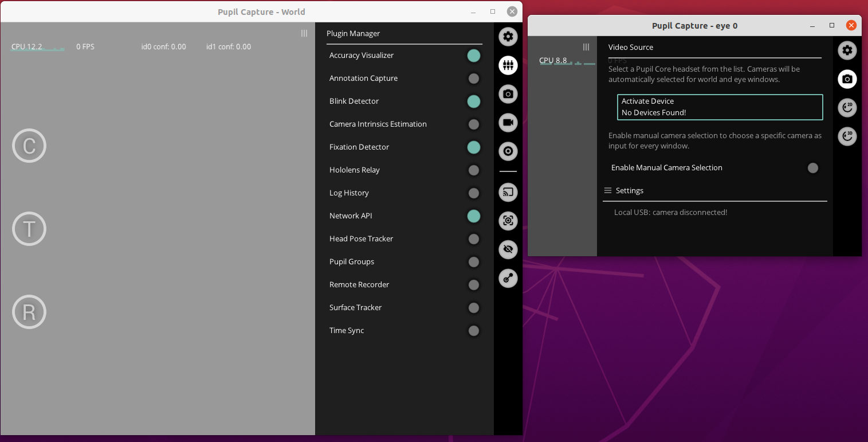The height and width of the screenshot is (442, 868).
Task: Open the Activate Device dropdown
Action: 720,107
